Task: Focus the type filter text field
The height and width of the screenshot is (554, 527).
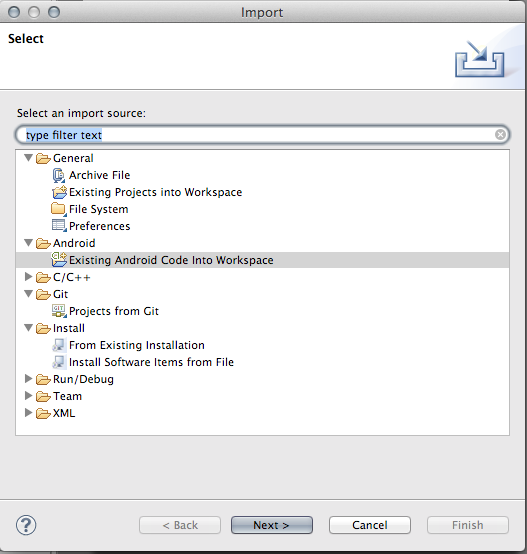Action: (x=262, y=135)
